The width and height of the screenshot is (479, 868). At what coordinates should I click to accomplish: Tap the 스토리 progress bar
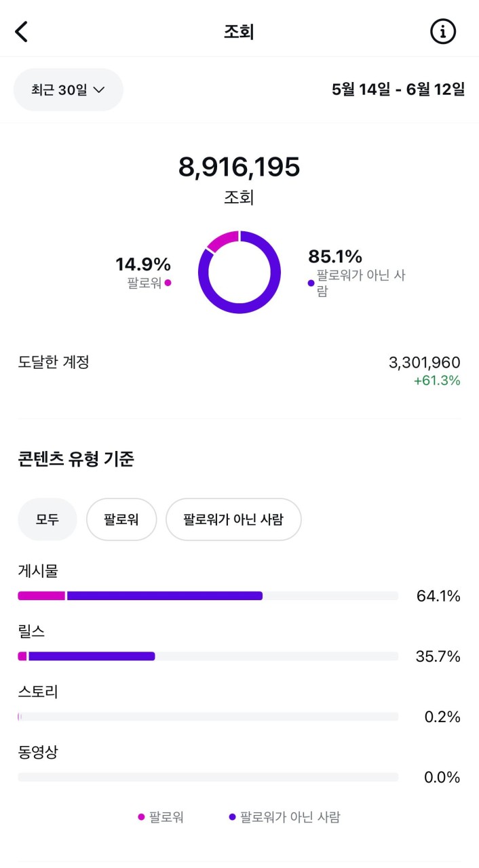(x=208, y=717)
